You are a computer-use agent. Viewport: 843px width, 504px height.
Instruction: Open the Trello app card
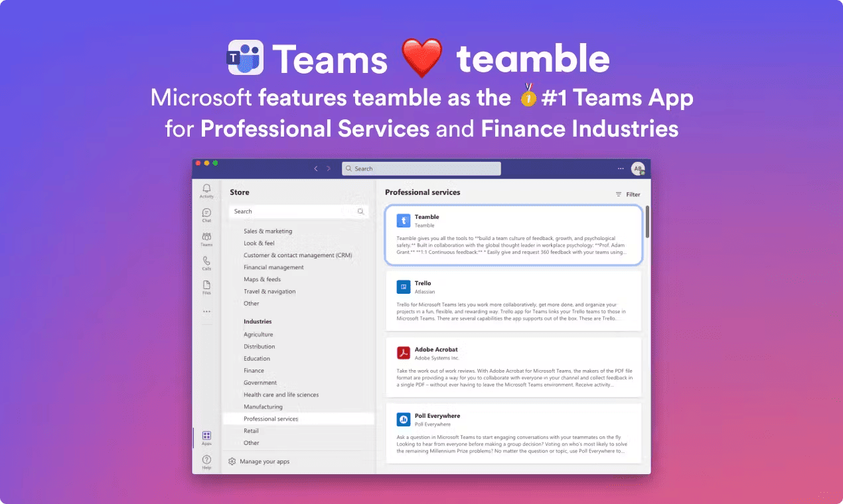tap(513, 301)
